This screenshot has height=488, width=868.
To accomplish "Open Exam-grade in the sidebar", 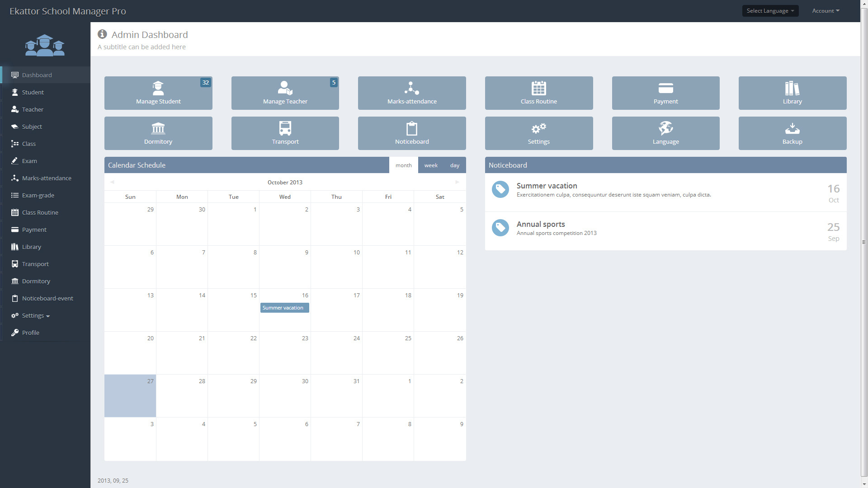I will pos(38,195).
